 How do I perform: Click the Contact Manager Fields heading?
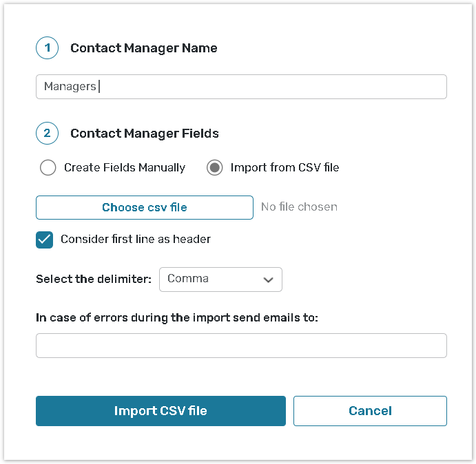pos(145,133)
